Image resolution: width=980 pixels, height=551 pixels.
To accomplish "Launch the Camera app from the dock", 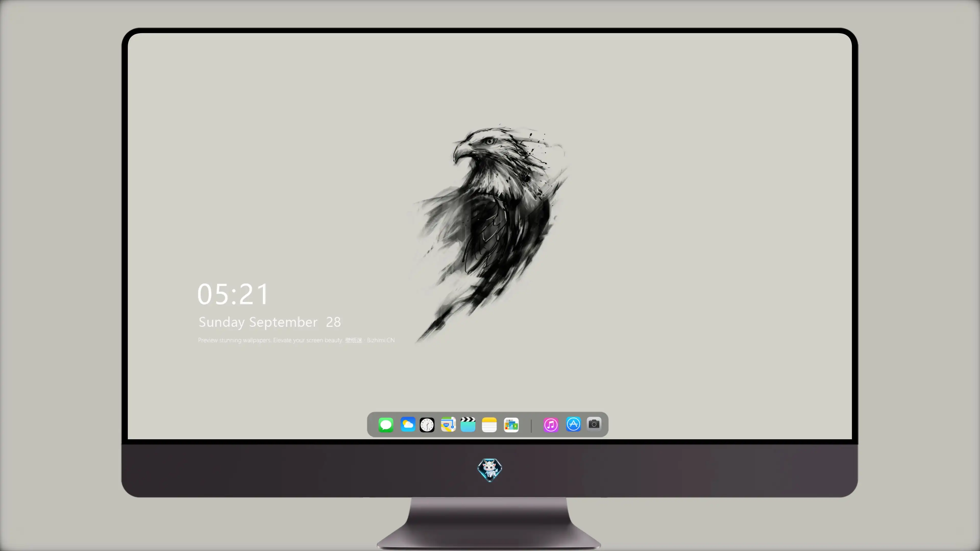I will (594, 424).
